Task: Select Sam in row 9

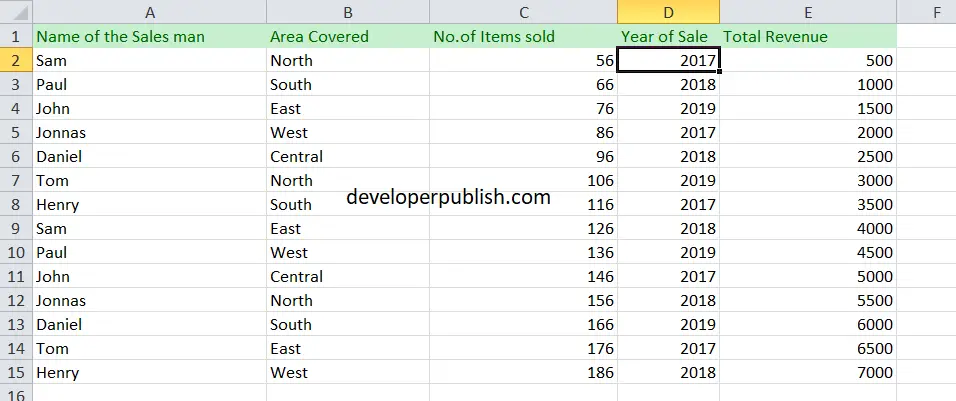Action: 149,229
